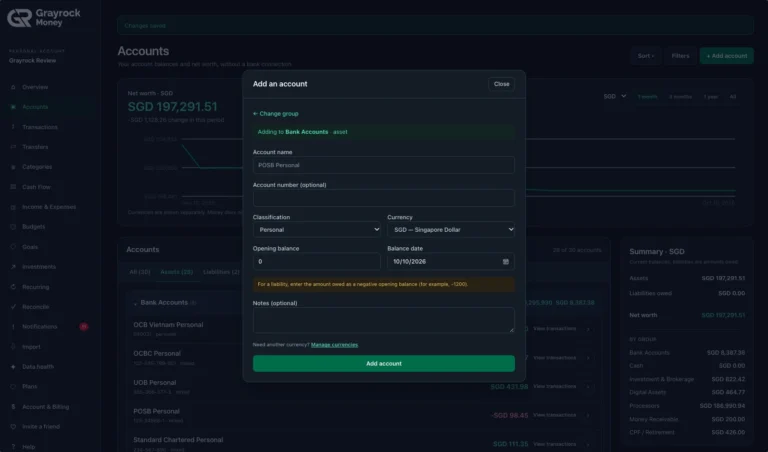Select the 1 month range
This screenshot has height=452, width=768.
(647, 97)
